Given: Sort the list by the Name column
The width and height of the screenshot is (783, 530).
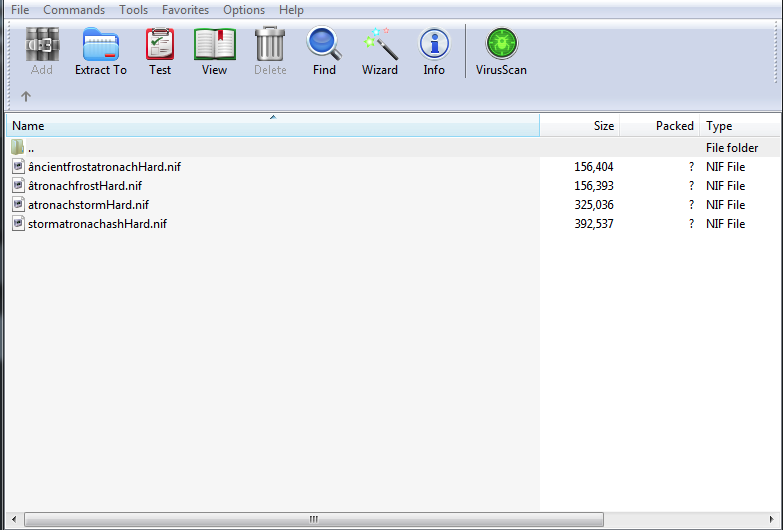Looking at the screenshot, I should 273,125.
